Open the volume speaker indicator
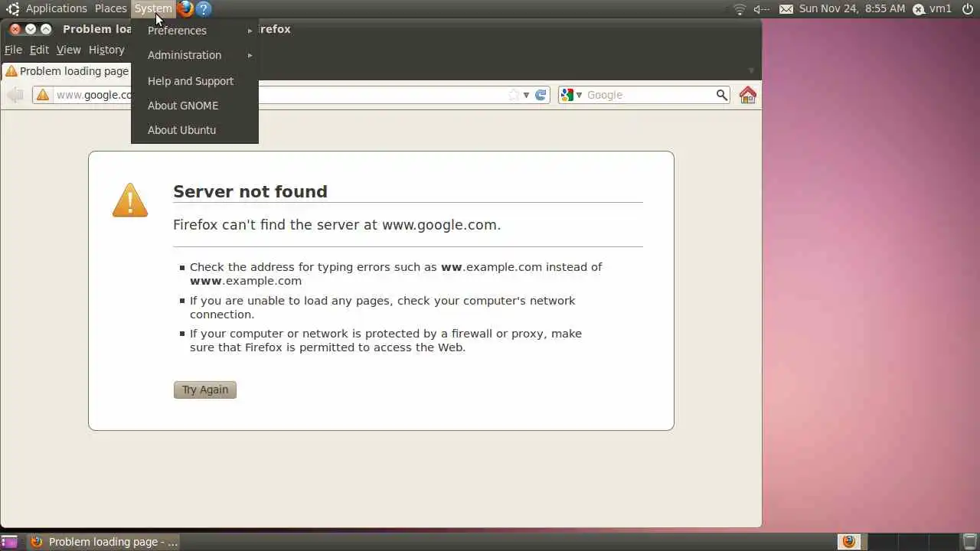The image size is (980, 551). [x=761, y=9]
